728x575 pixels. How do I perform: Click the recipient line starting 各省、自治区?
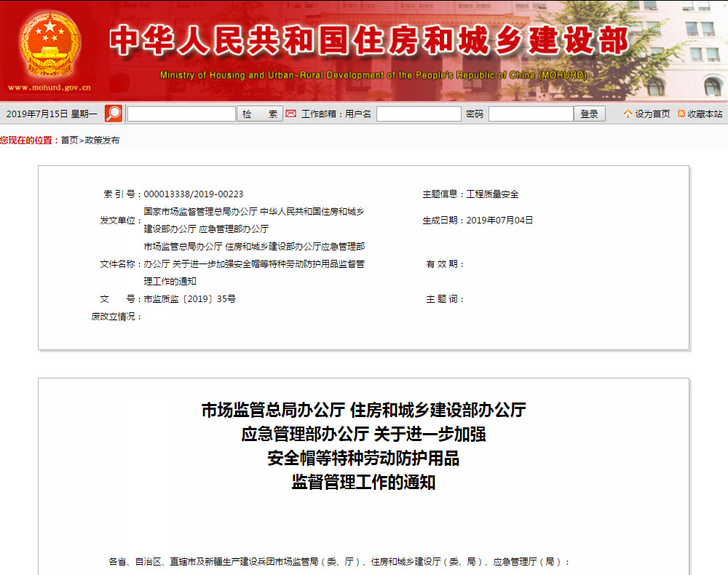click(339, 562)
